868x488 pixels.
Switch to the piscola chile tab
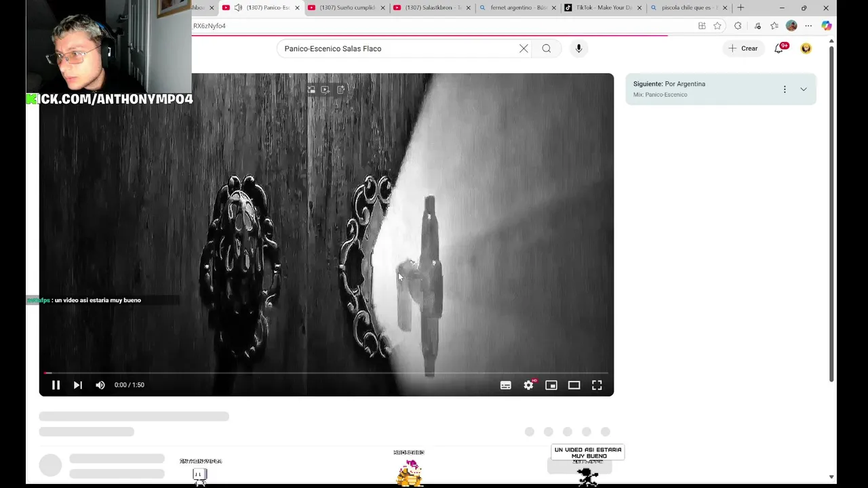688,7
